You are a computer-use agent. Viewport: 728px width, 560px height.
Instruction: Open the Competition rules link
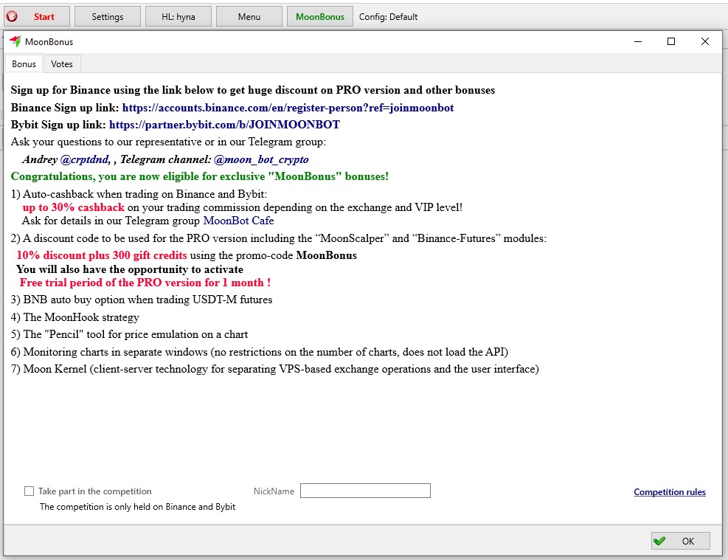pyautogui.click(x=669, y=492)
